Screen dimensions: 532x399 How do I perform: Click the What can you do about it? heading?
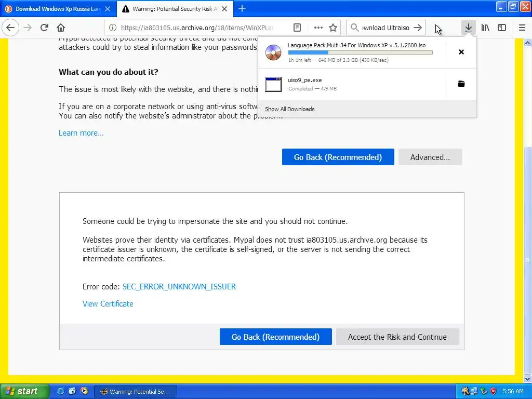109,72
